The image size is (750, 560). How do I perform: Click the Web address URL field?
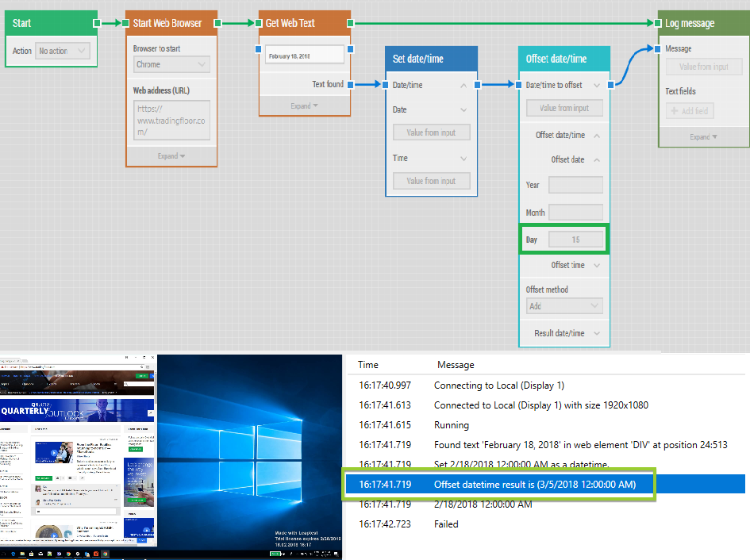point(171,120)
